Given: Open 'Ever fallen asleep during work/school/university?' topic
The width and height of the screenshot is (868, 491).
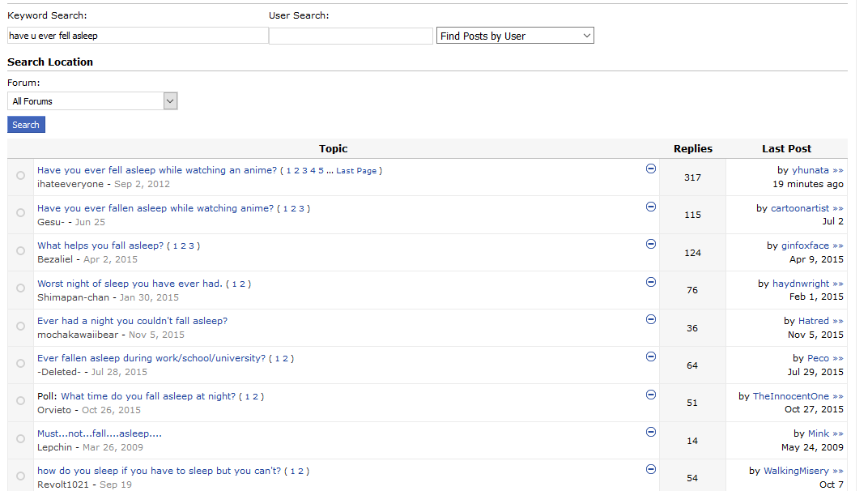Looking at the screenshot, I should (151, 358).
